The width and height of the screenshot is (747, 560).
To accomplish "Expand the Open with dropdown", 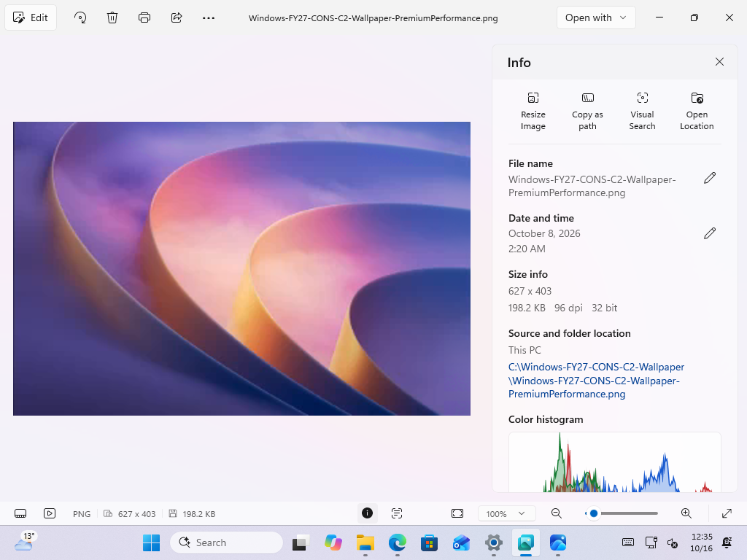I will pos(596,17).
